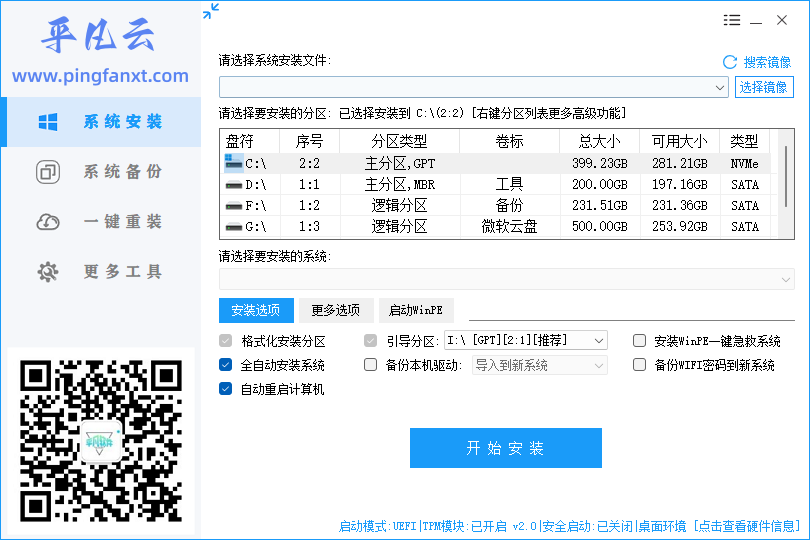Toggle 引导分区 checkbox
This screenshot has height=540, width=810.
pyautogui.click(x=370, y=341)
